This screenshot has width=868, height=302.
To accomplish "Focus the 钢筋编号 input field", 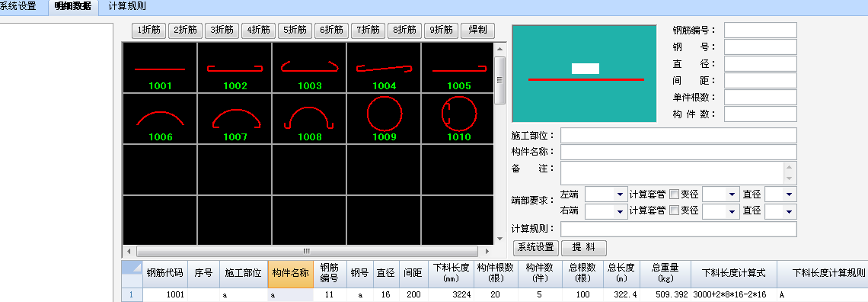I will pos(760,30).
